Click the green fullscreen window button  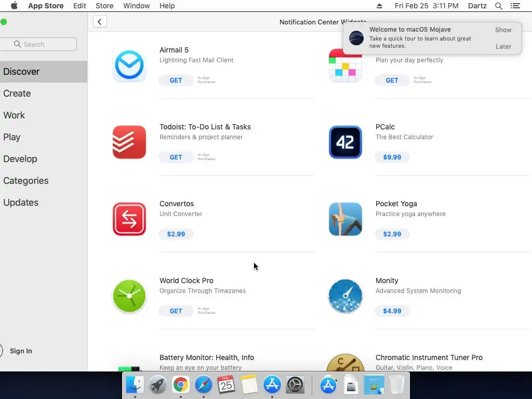[4, 22]
